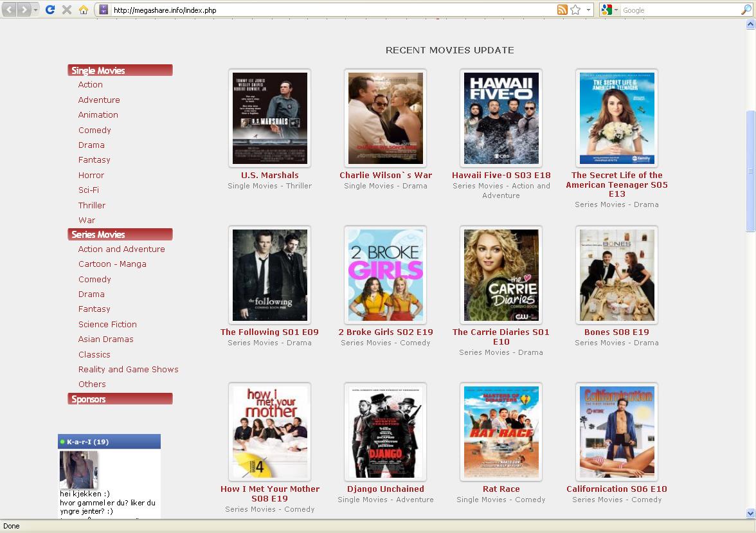Screen dimensions: 756x533
Task: Click The Carrie Diaries poster thumbnail
Action: coord(501,275)
